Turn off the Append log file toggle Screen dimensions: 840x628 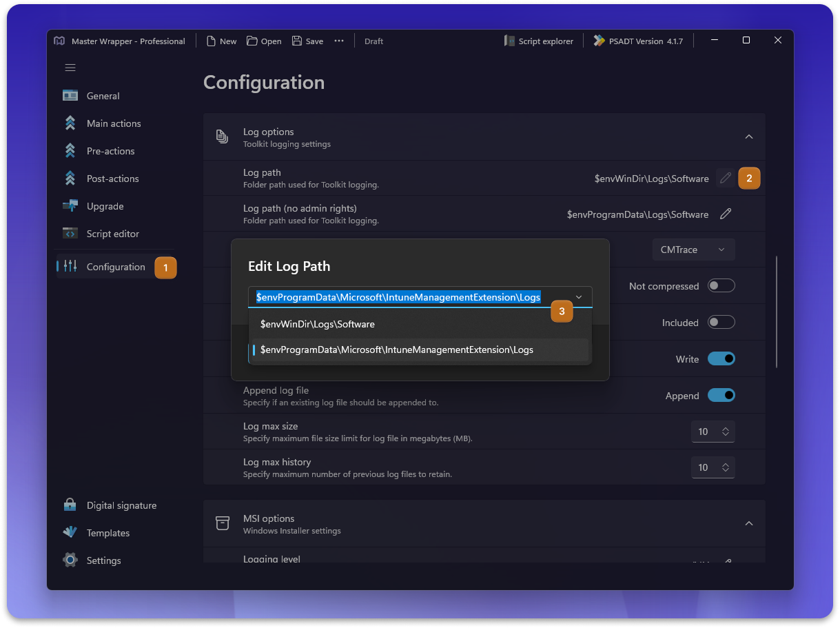721,396
